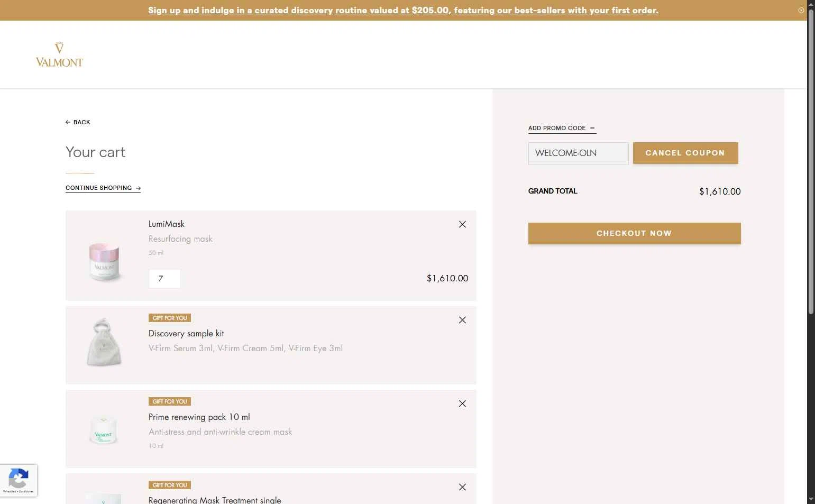815x504 pixels.
Task: Remove LumiMask from the cart
Action: [462, 224]
